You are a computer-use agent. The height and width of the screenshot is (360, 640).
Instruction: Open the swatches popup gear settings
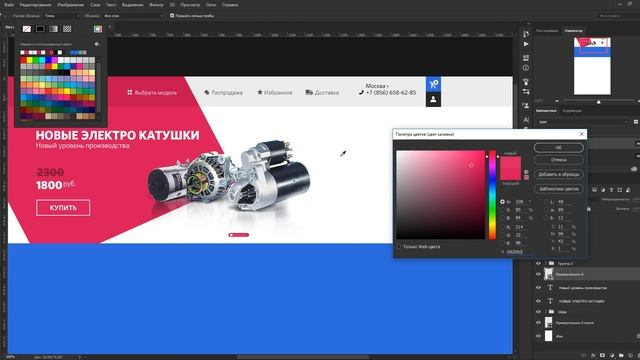pos(97,44)
